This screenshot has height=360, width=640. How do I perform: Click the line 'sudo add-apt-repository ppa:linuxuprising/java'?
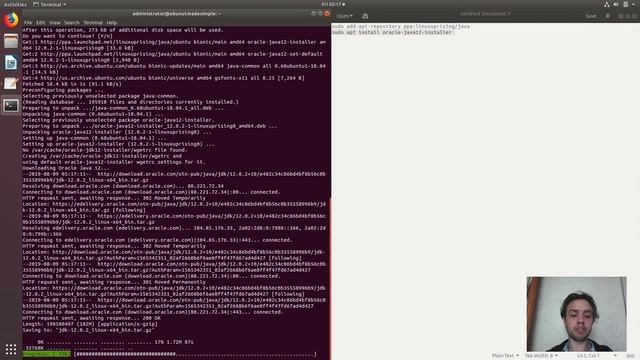400,26
